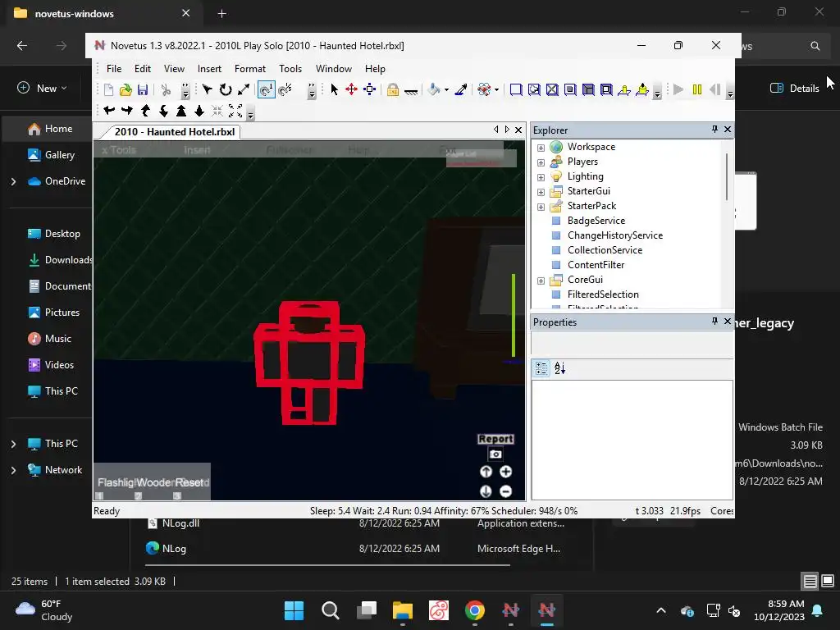The image size is (840, 630).
Task: Select the paint bucket Fill Color tool
Action: (x=434, y=89)
